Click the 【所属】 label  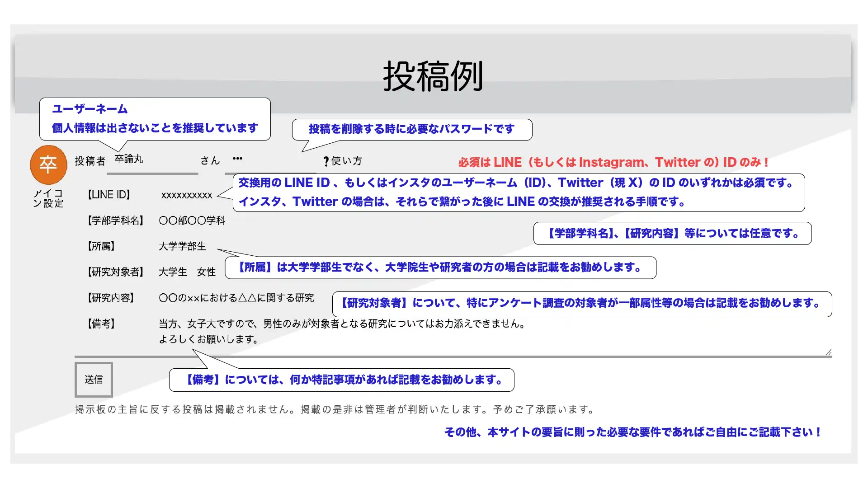point(101,246)
